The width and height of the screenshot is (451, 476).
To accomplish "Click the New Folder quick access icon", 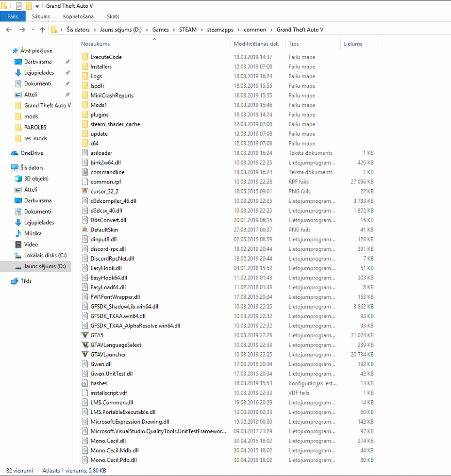I will click(29, 6).
